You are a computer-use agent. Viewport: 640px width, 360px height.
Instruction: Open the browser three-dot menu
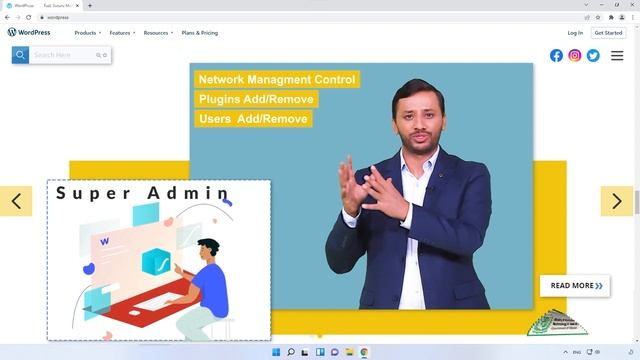633,18
